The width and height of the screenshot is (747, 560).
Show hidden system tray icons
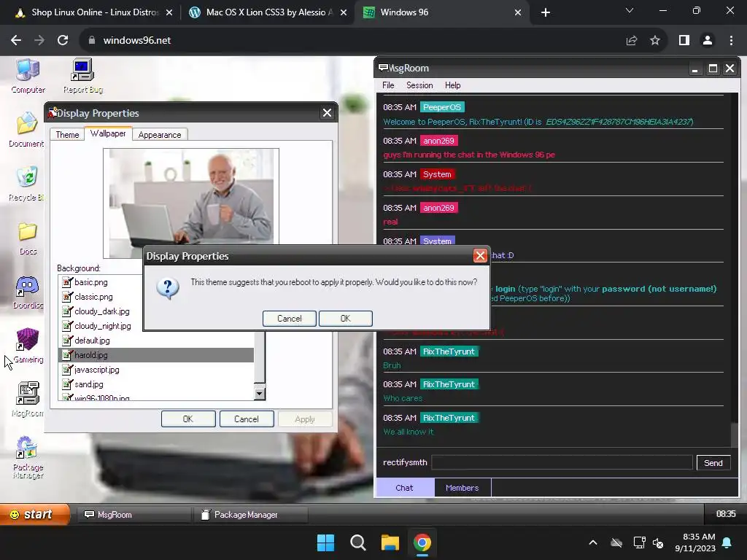point(593,542)
